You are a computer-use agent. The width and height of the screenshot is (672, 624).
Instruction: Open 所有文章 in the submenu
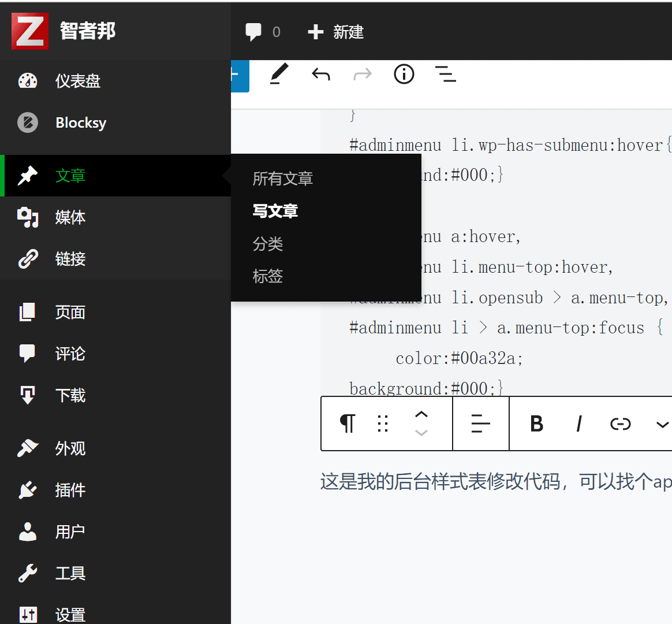click(283, 179)
